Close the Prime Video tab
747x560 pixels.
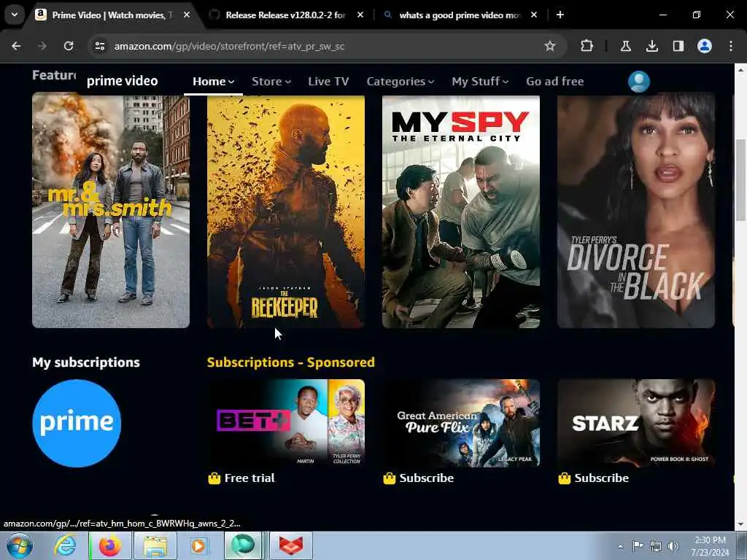click(x=187, y=15)
